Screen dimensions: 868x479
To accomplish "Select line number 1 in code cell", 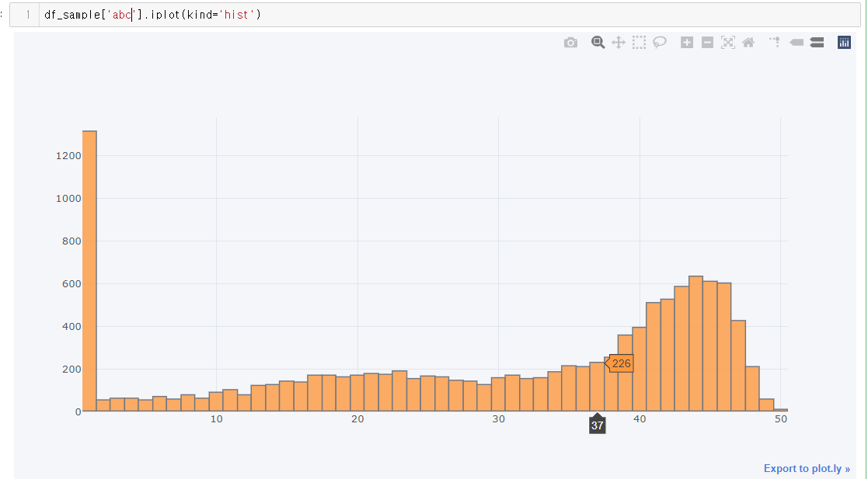I will [28, 15].
